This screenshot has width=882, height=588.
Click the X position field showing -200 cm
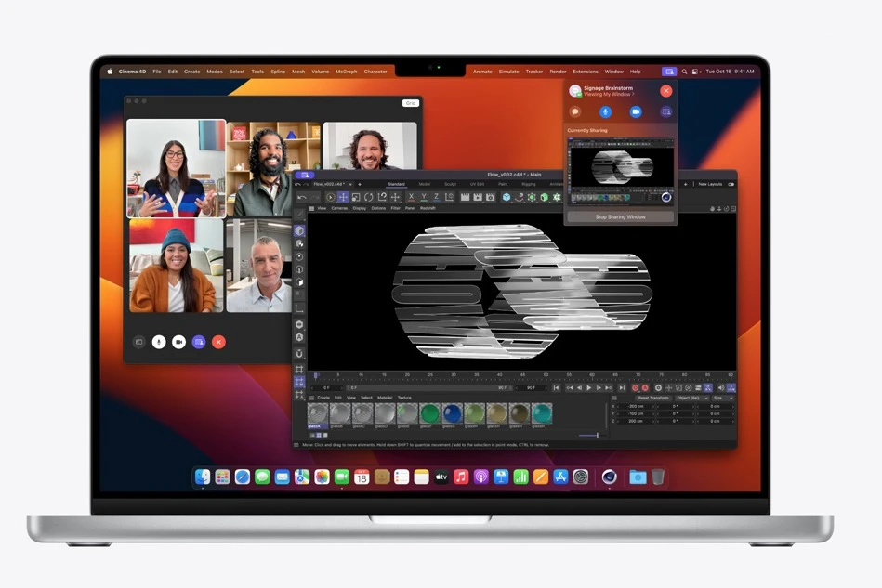[637, 406]
